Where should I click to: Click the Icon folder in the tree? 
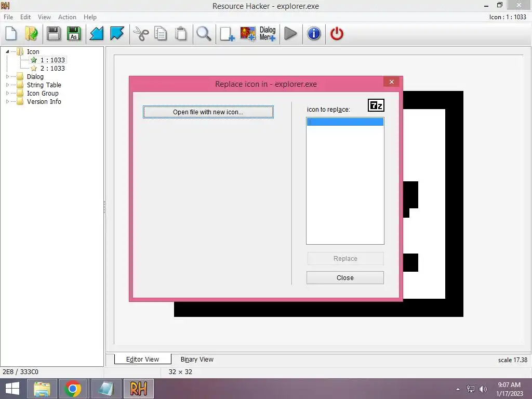point(33,51)
